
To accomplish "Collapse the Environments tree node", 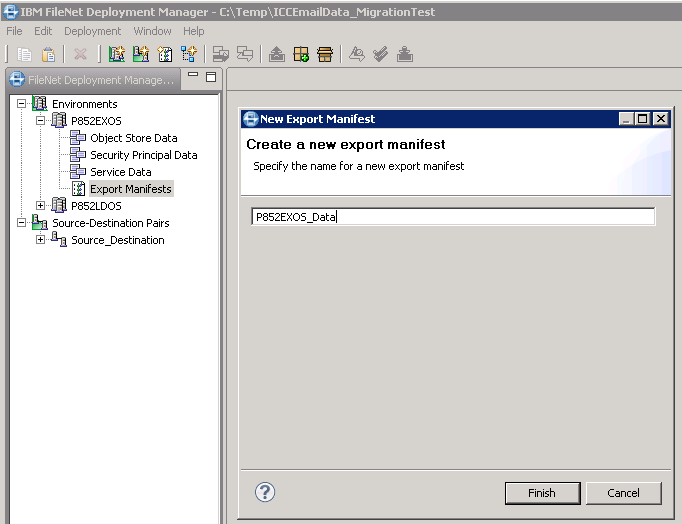I will (21, 103).
